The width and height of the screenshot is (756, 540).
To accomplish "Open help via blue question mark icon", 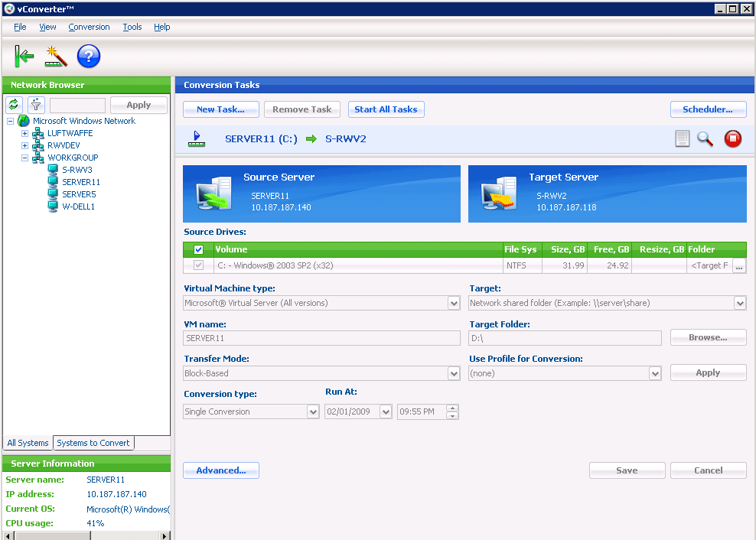I will click(x=89, y=56).
